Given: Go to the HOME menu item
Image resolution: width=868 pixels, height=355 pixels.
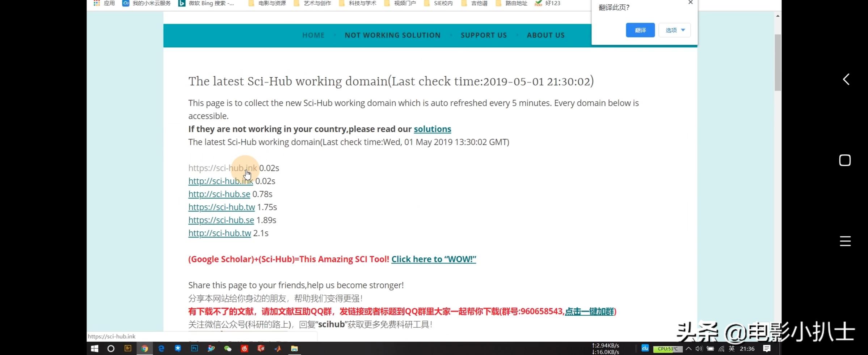Looking at the screenshot, I should click(313, 35).
